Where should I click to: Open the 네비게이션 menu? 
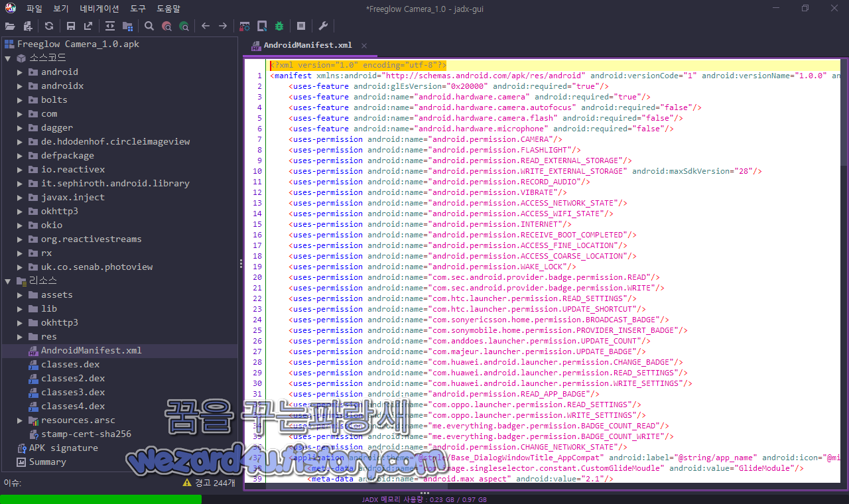tap(99, 9)
